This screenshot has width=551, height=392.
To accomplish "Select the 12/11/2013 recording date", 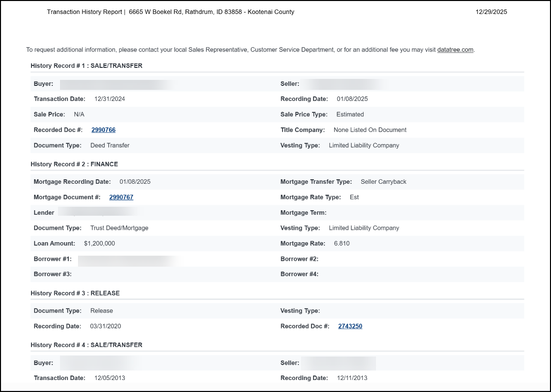I will 352,378.
